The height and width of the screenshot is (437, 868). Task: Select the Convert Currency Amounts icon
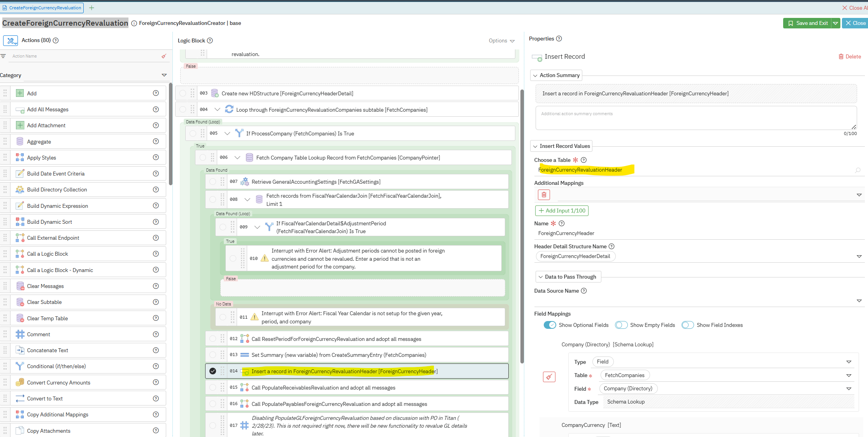20,383
